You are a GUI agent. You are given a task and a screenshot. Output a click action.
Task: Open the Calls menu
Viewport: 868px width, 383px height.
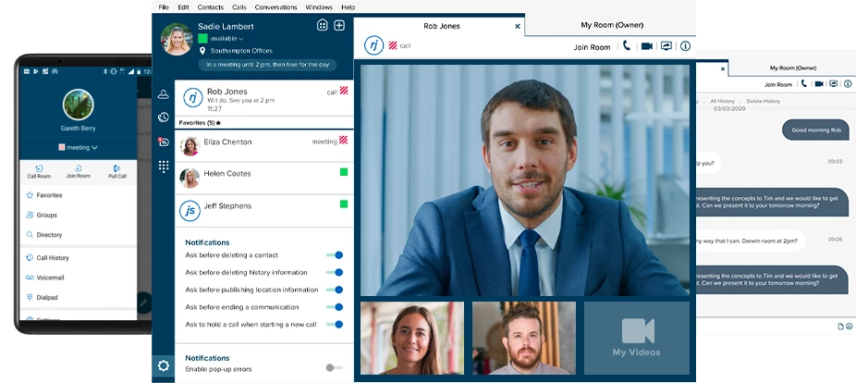pyautogui.click(x=239, y=7)
